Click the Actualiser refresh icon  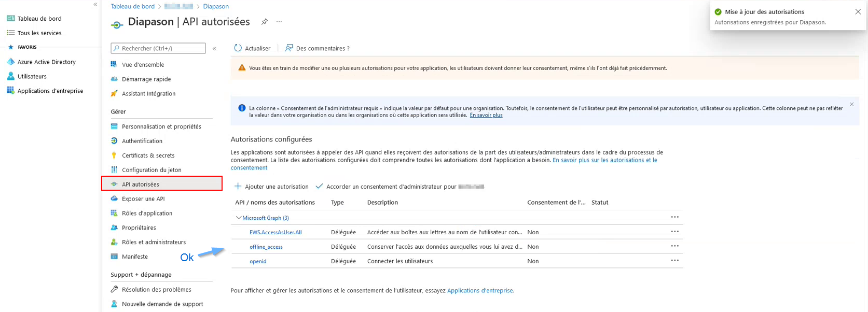pyautogui.click(x=238, y=48)
